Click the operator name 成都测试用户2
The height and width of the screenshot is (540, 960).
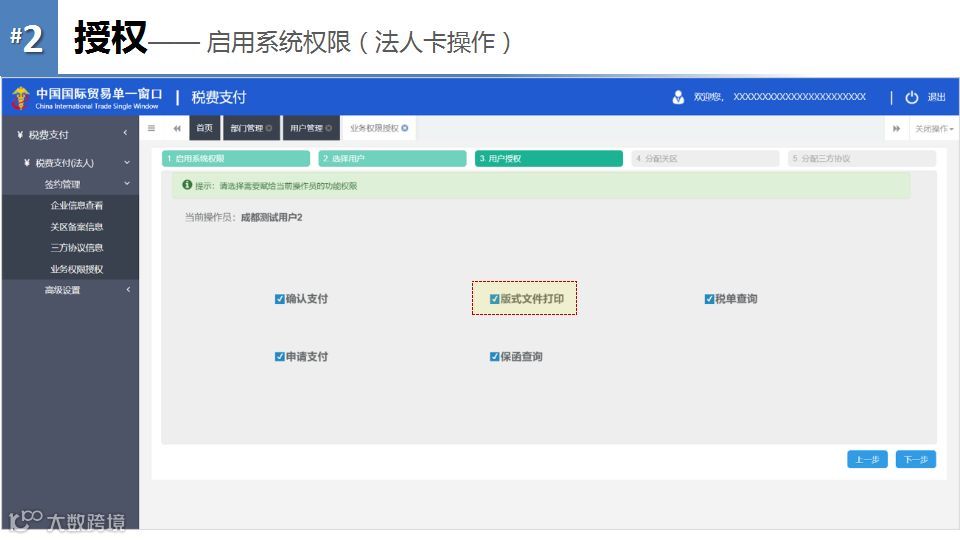coord(271,217)
